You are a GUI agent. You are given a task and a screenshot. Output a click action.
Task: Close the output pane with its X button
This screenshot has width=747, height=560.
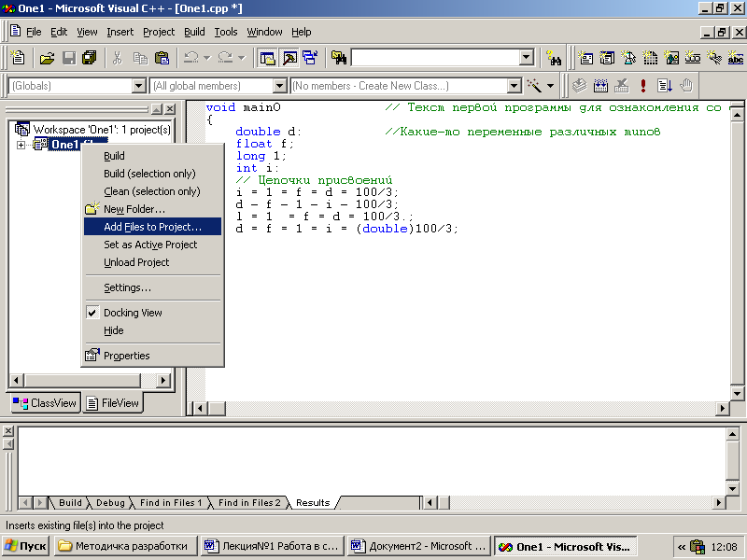(8, 431)
